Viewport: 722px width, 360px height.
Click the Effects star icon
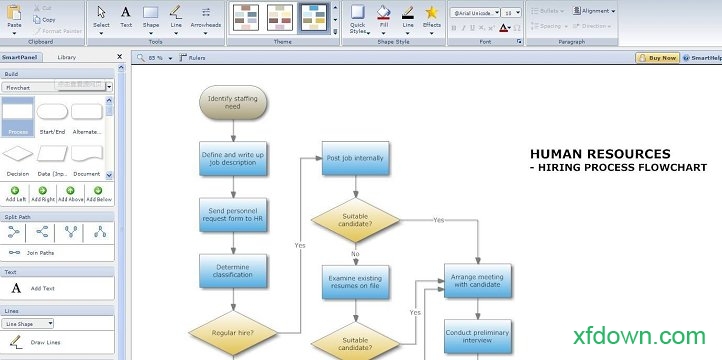[431, 13]
